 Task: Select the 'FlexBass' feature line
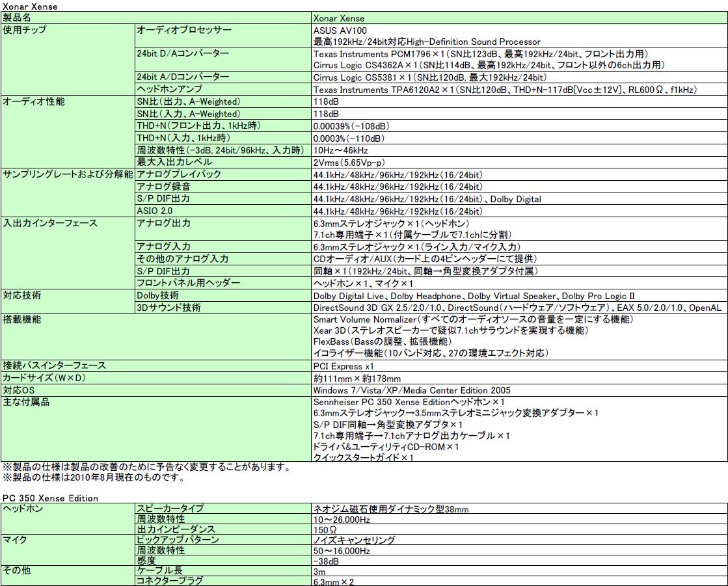click(x=382, y=342)
